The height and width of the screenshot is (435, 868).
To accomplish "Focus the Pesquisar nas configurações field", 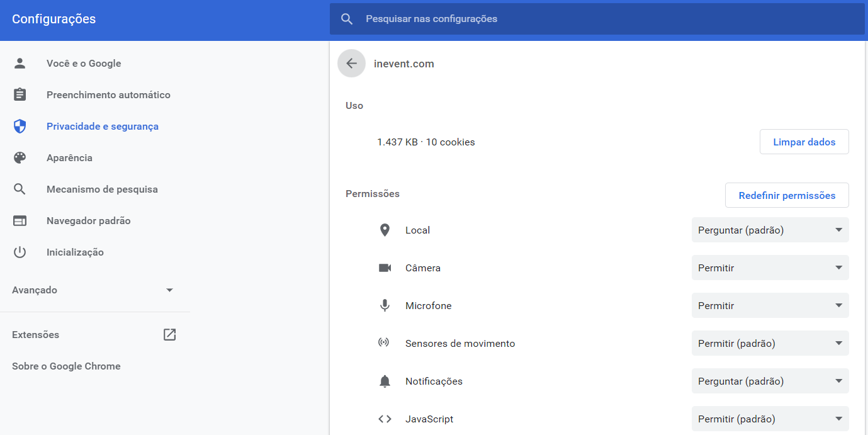I will [597, 19].
